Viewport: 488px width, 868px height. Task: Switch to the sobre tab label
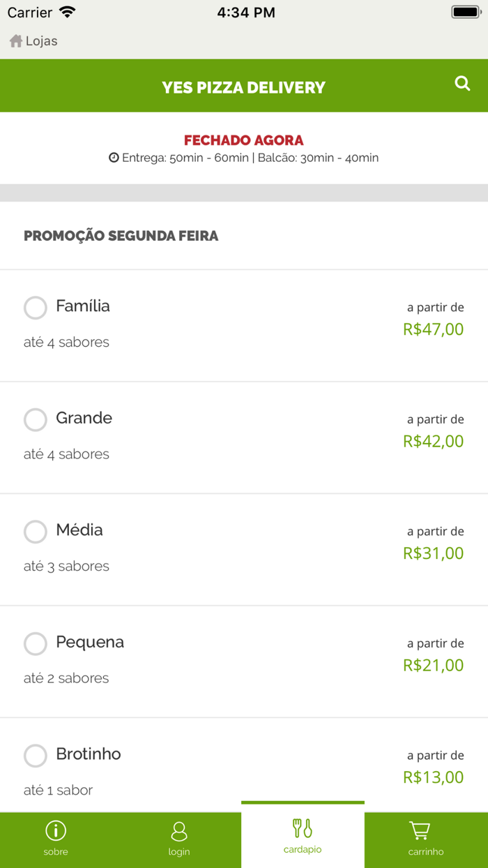tap(56, 852)
